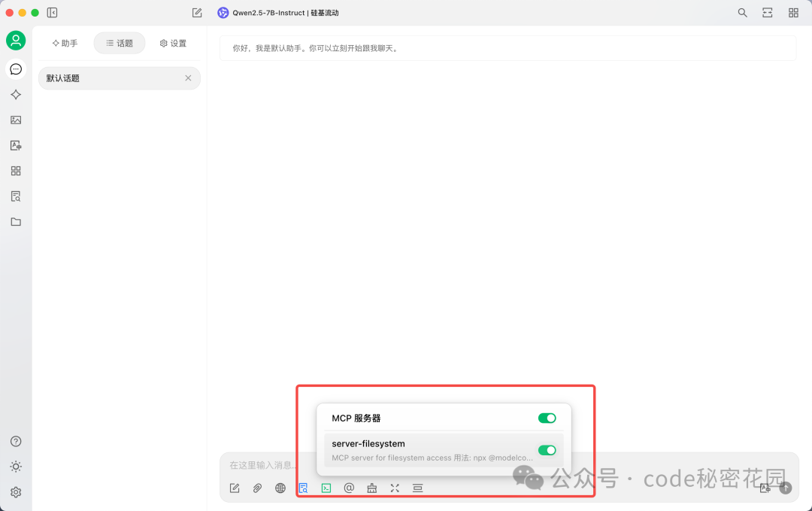The height and width of the screenshot is (511, 812).
Task: Attach a file with the paperclip icon
Action: [257, 488]
